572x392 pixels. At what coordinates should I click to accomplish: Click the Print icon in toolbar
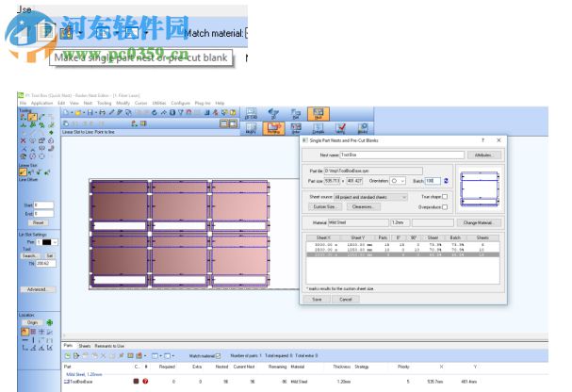pyautogui.click(x=103, y=113)
